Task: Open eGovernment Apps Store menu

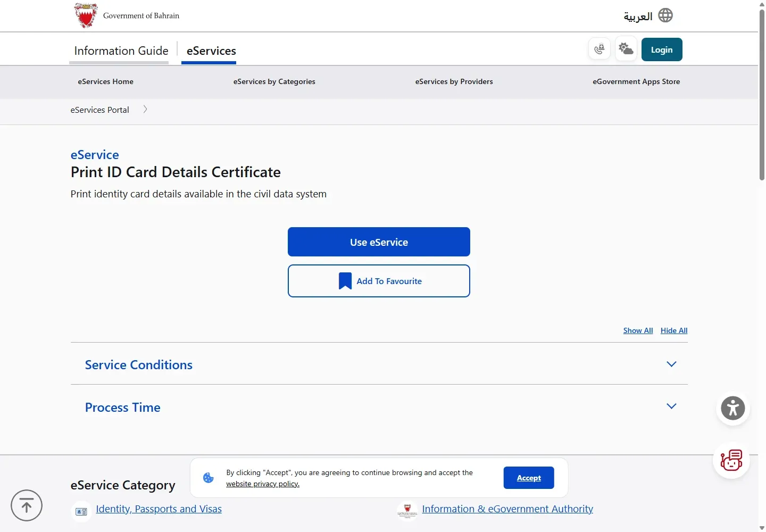Action: click(x=636, y=81)
